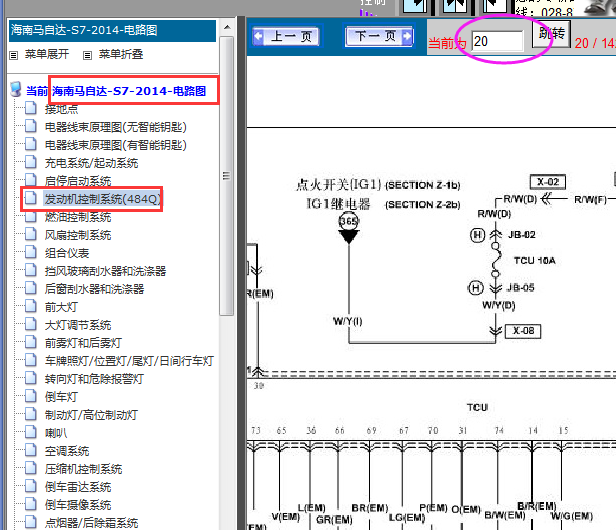616x530 pixels.
Task: Select 启停启动系统 entry
Action: click(x=78, y=181)
